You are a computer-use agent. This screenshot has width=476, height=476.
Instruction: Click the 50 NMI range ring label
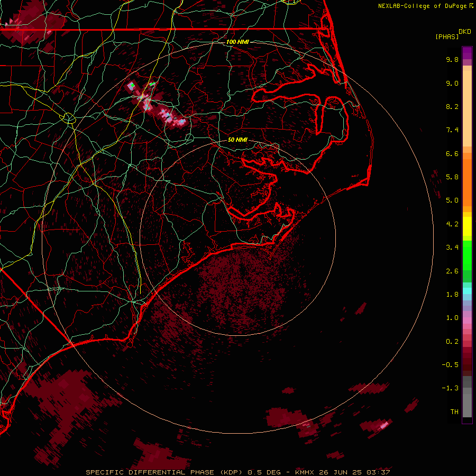237,140
